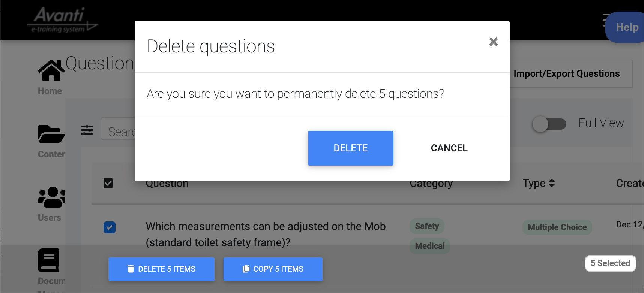Click the 5 Selected badge
The width and height of the screenshot is (644, 293).
coord(611,263)
